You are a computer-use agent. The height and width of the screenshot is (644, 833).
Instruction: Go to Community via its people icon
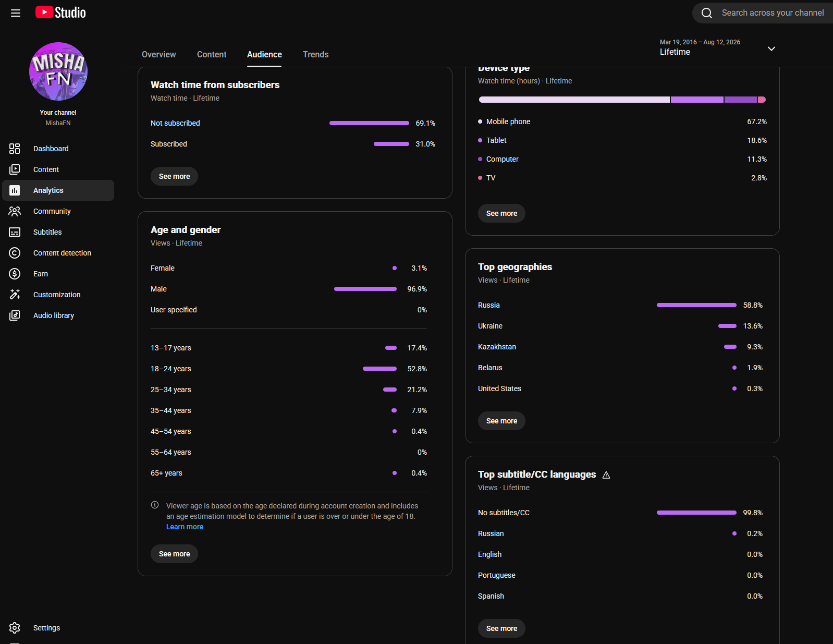click(15, 211)
